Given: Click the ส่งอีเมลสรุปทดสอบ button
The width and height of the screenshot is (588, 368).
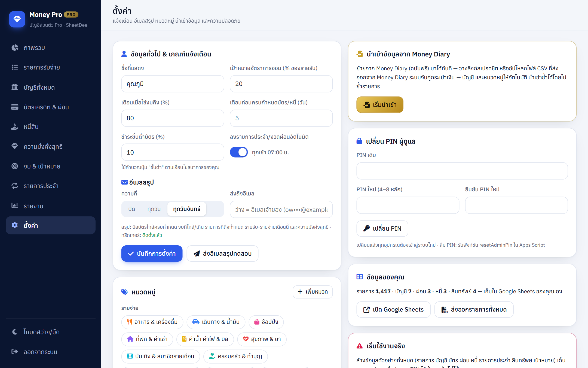Looking at the screenshot, I should coord(222,254).
